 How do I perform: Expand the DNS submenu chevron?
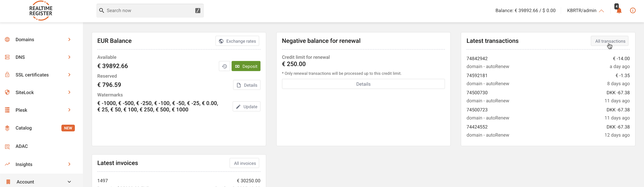(x=69, y=57)
